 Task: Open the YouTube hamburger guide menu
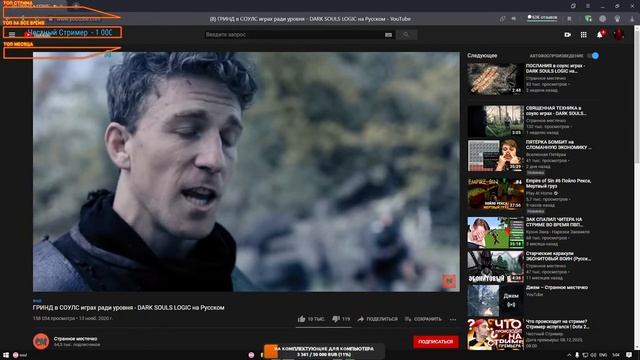pyautogui.click(x=12, y=35)
